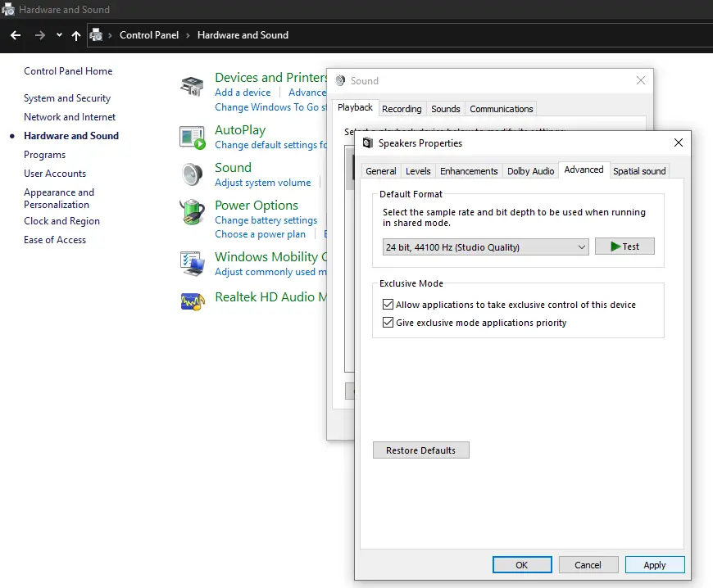
Task: Open the Devices and Printers heading link
Action: [270, 77]
